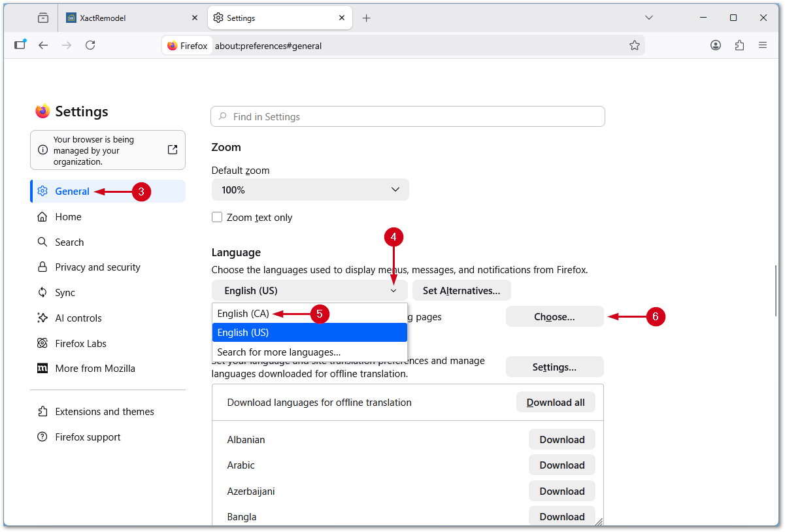This screenshot has height=532, width=785.
Task: Open the Firefox account profile icon
Action: [x=716, y=45]
